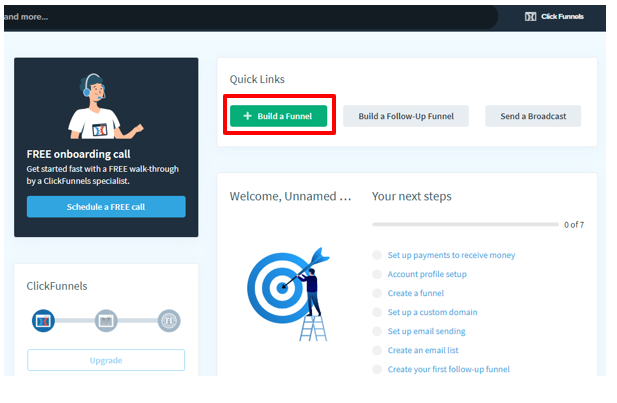Check circle beside Create a funnel
The width and height of the screenshot is (617, 403).
click(x=377, y=293)
